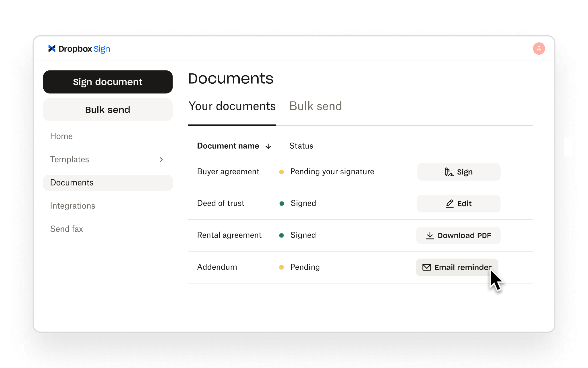Switch to the Bulk send tab
The height and width of the screenshot is (368, 588).
[x=316, y=106]
